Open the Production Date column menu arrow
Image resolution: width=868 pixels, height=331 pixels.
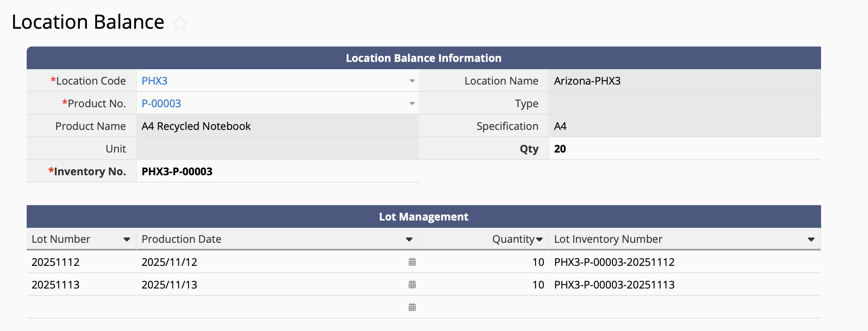coord(409,240)
